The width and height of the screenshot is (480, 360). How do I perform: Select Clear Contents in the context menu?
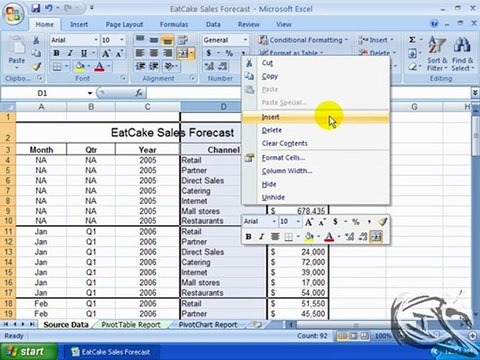(315, 143)
